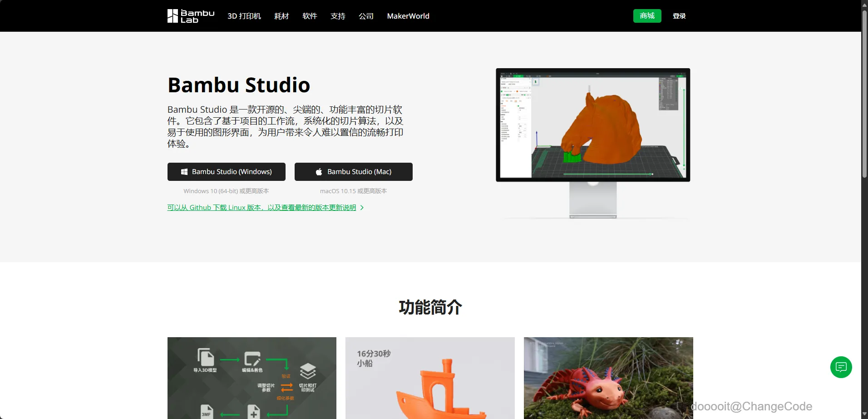Click the Apple logo icon on download button
This screenshot has width=868, height=419.
(319, 172)
